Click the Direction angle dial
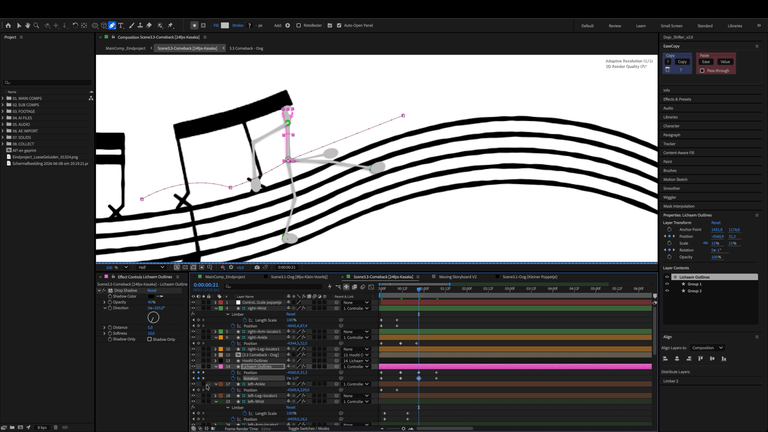Screen dimensions: 768x432 (x=153, y=317)
